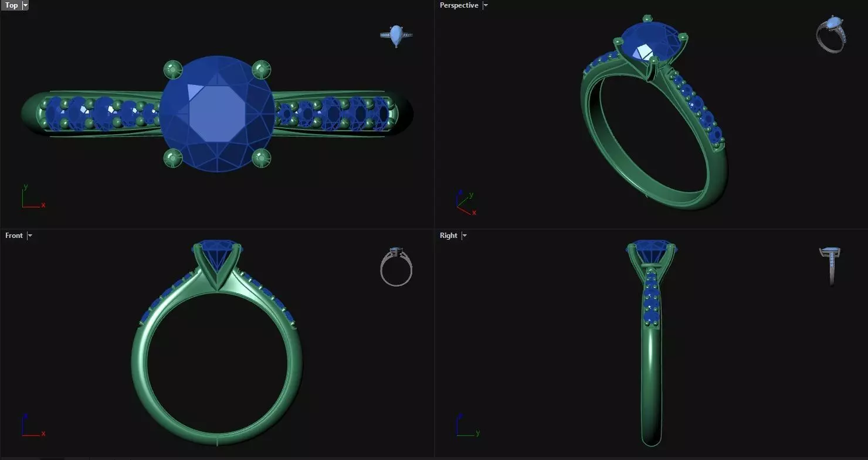Image resolution: width=868 pixels, height=460 pixels.
Task: Select the ring thumbnail in the Front viewport
Action: click(396, 267)
